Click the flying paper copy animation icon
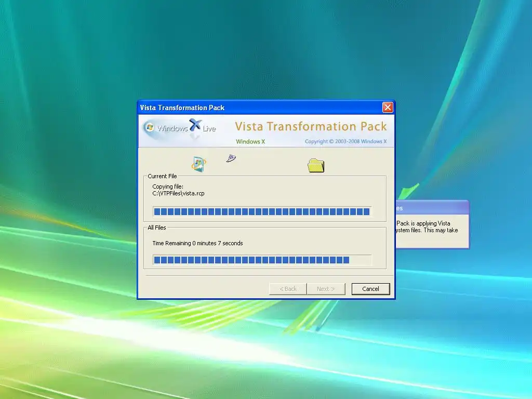Screen dimensions: 532x399 (x=231, y=158)
